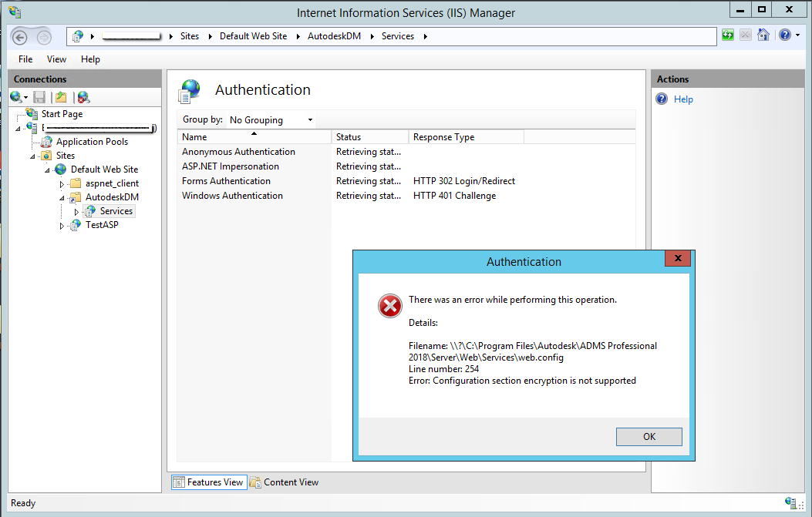
Task: Collapse the Sites node
Action: tap(32, 156)
